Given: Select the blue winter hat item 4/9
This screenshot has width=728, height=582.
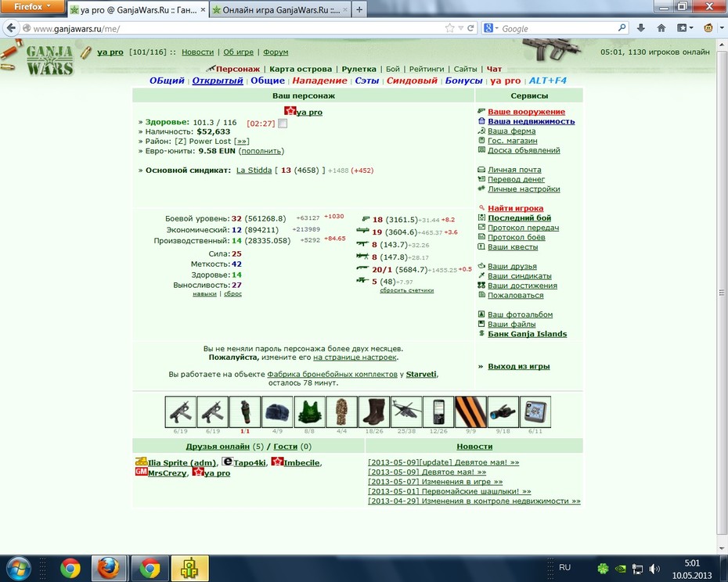Looking at the screenshot, I should click(277, 411).
